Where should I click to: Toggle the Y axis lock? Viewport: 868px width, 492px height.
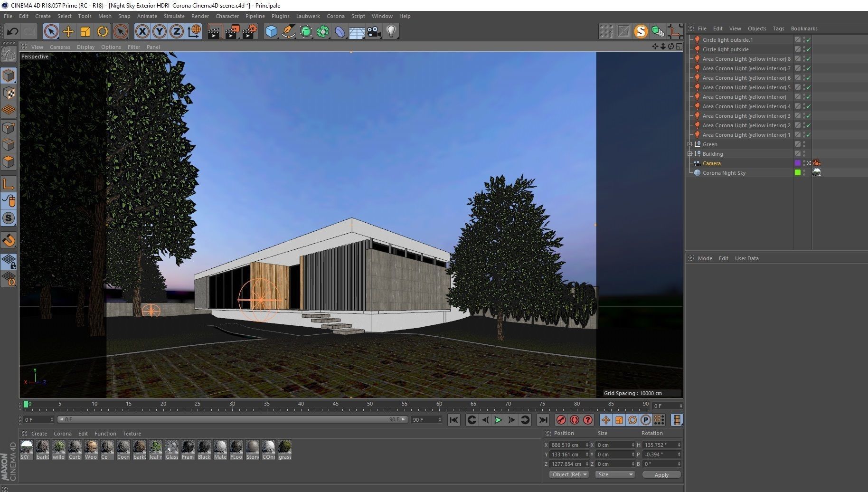coord(159,32)
